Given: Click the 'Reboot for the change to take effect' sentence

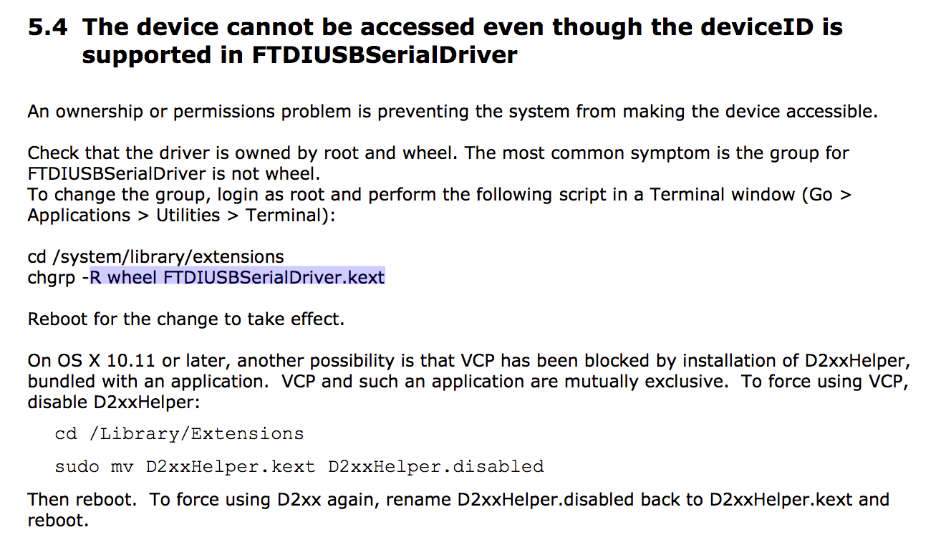Looking at the screenshot, I should 186,319.
